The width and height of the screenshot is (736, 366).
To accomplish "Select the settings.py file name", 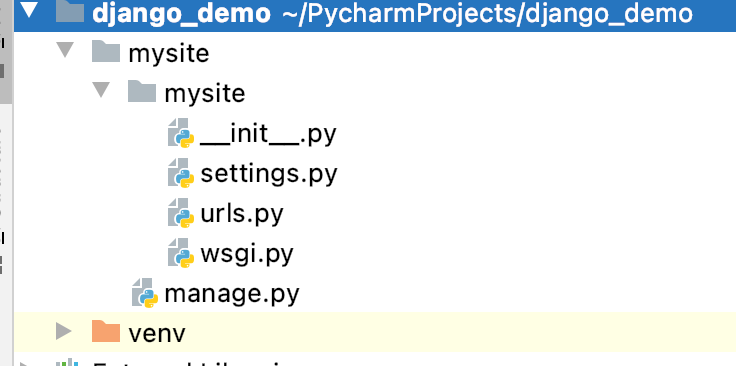I will 268,174.
